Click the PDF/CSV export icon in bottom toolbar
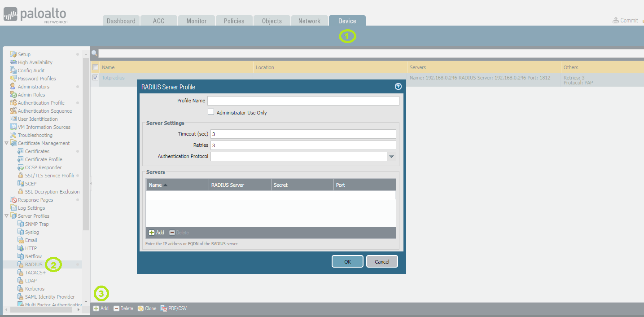This screenshot has height=317, width=644. click(164, 308)
